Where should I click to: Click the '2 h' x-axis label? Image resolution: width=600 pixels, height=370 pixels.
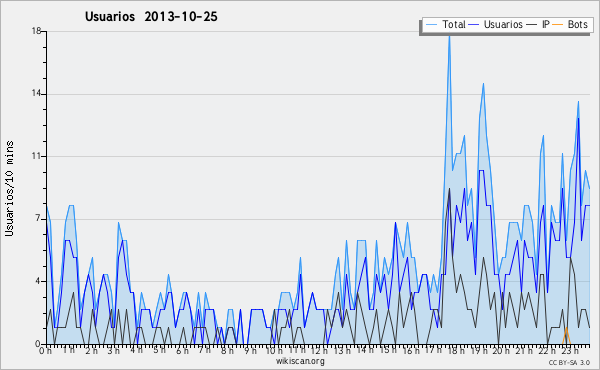click(x=91, y=350)
